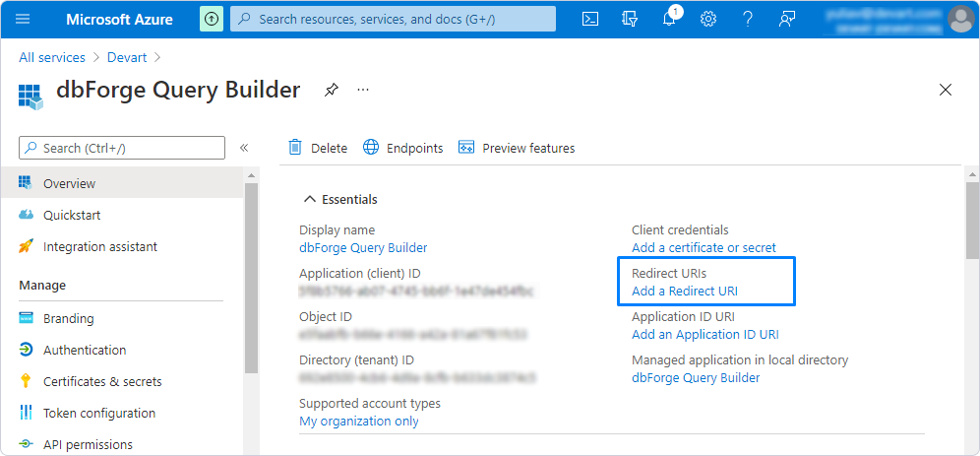
Task: Click the Search (Ctrl+/) menu field
Action: coord(122,148)
